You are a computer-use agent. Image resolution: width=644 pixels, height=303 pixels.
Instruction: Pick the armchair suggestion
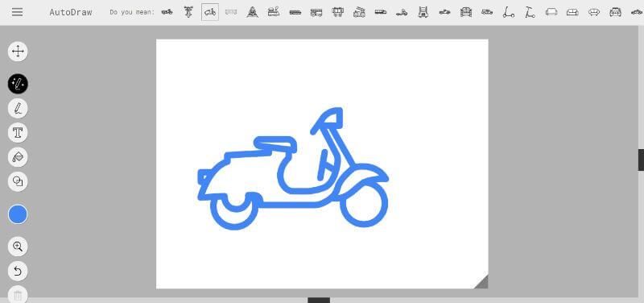tap(551, 12)
